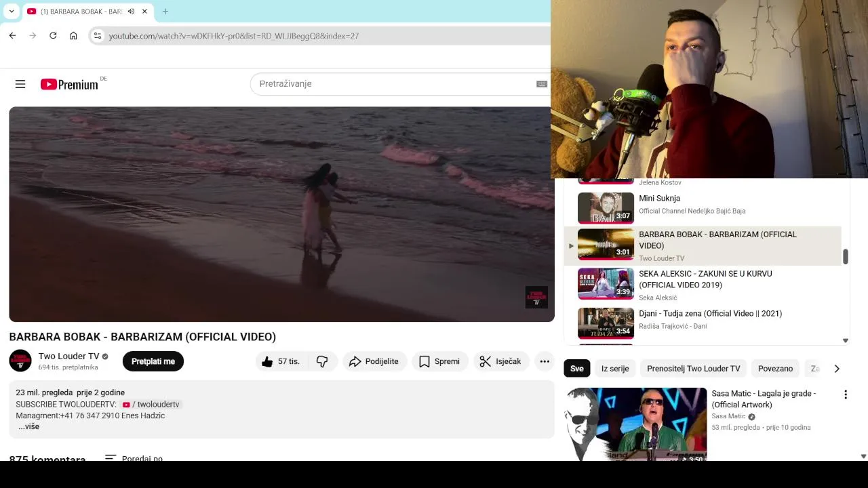The height and width of the screenshot is (488, 868).
Task: Like the video with thumbs-up button
Action: 280,361
